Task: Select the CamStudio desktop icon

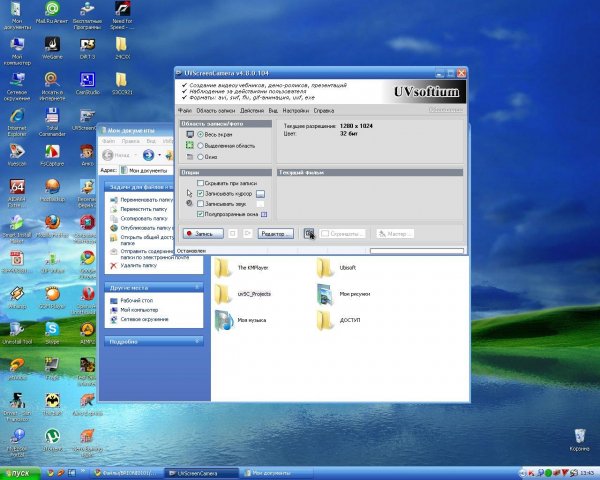Action: [87, 83]
